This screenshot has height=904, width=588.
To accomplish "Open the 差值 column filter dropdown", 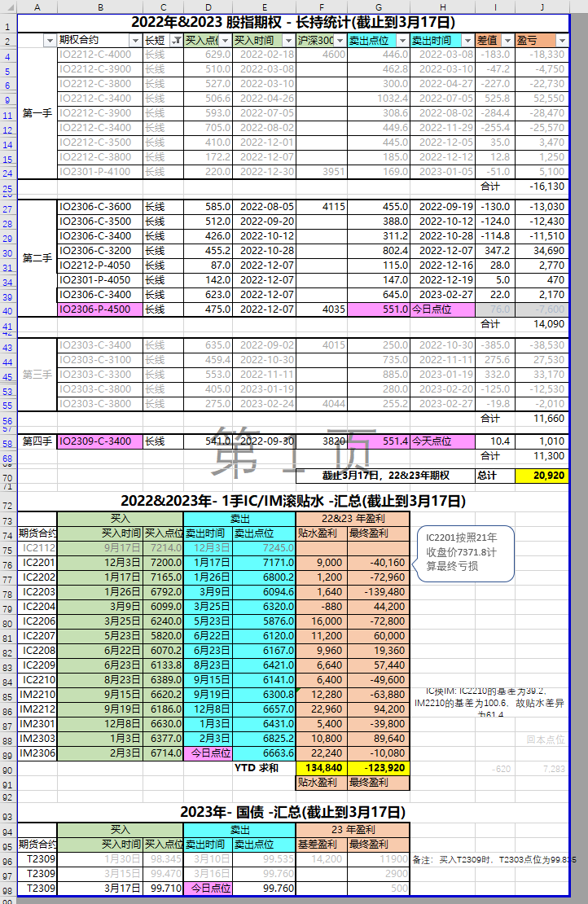I will tap(507, 41).
